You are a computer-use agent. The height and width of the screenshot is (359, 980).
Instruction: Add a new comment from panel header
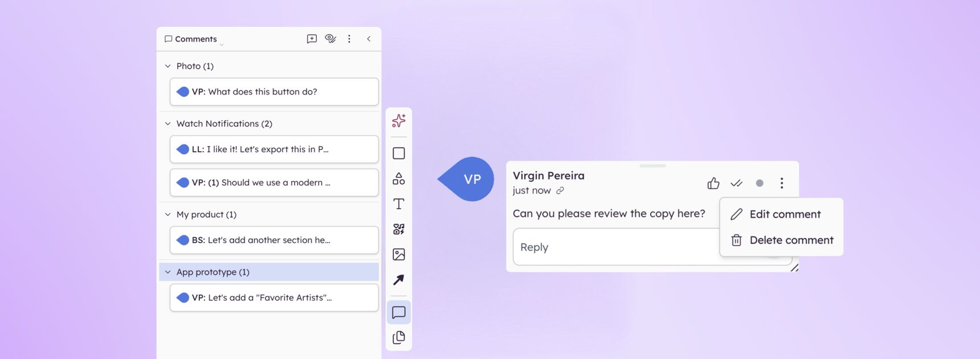(312, 39)
